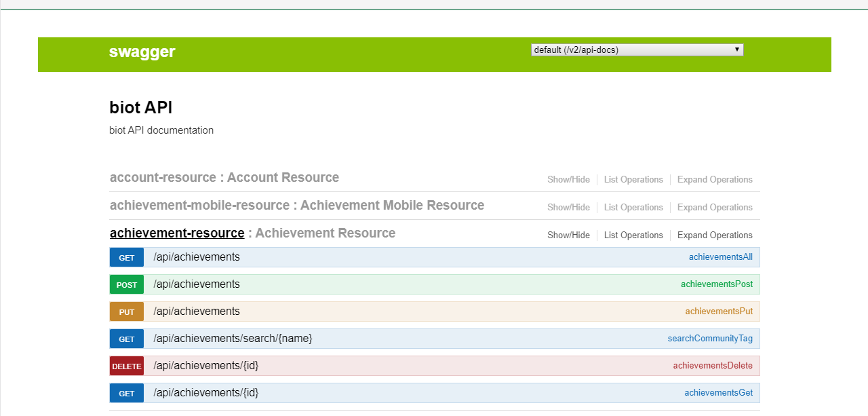868x416 pixels.
Task: Collapse the achievement-resource section heading
Action: [x=177, y=233]
